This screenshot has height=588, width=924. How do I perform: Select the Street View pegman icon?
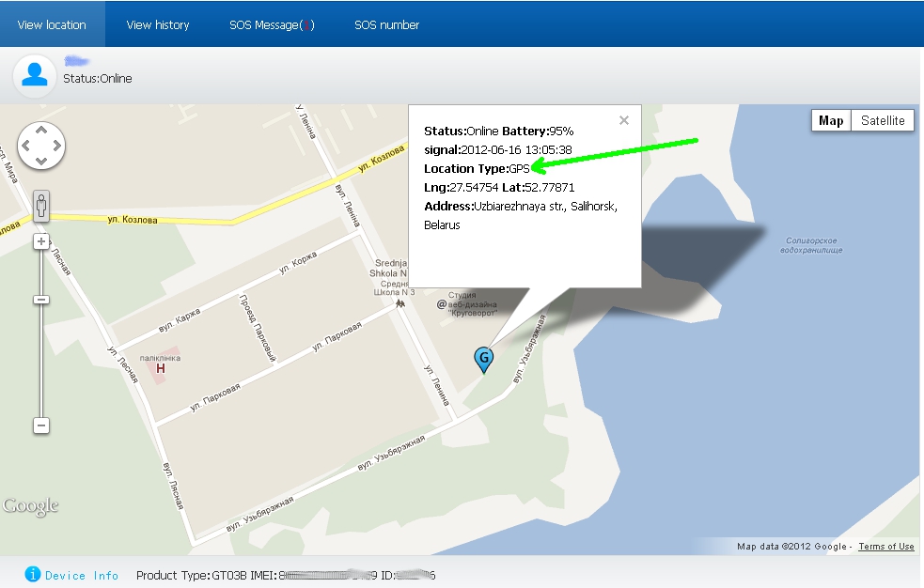click(39, 206)
